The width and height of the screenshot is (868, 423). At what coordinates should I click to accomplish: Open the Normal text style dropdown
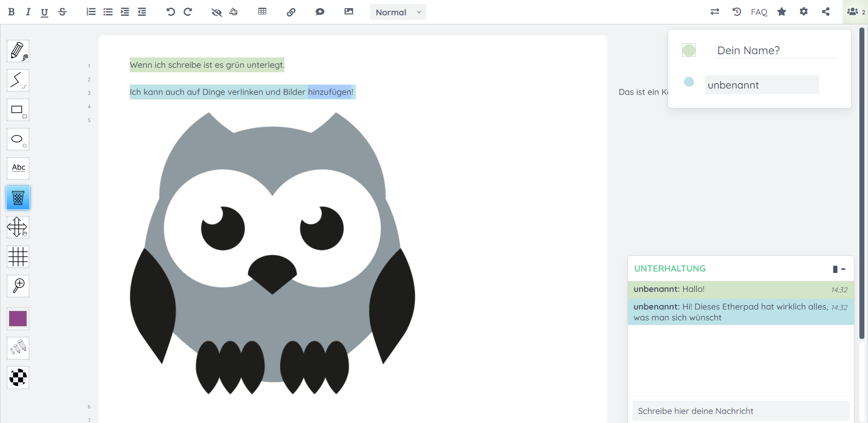coord(398,12)
